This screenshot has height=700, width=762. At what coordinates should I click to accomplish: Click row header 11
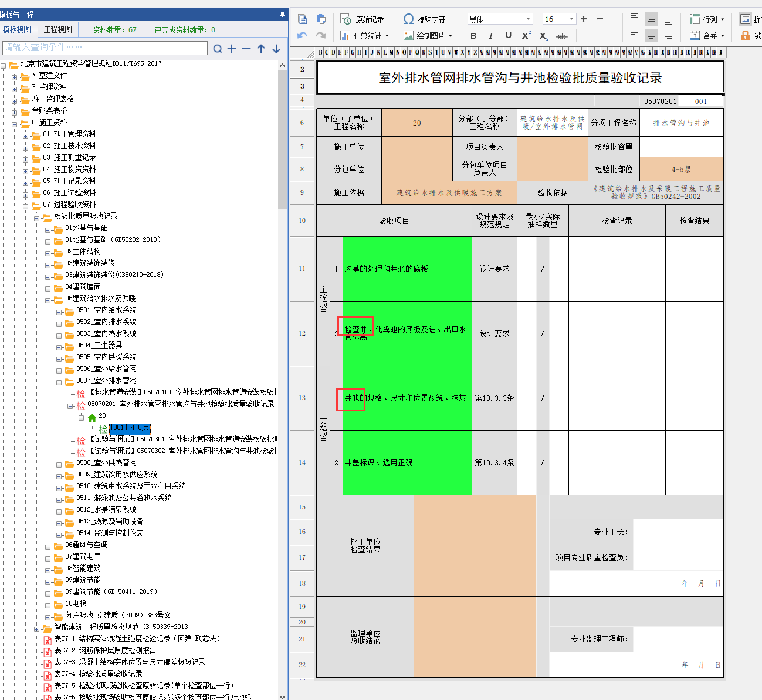tap(302, 269)
